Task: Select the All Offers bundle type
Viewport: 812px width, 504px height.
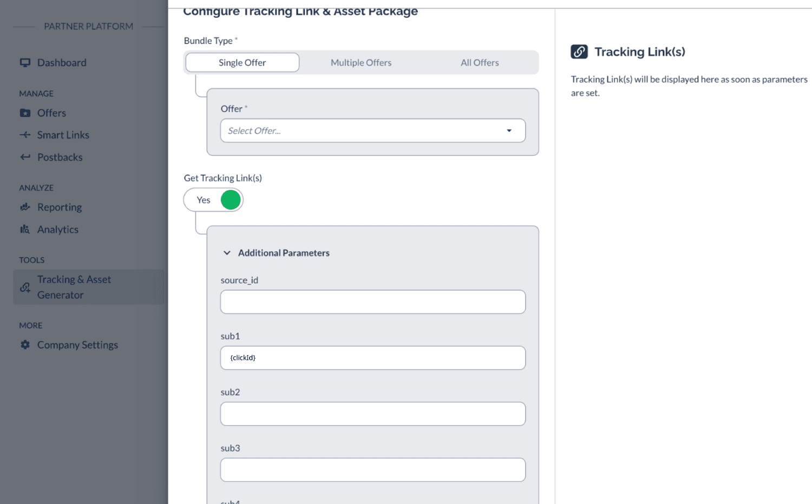Action: (480, 63)
